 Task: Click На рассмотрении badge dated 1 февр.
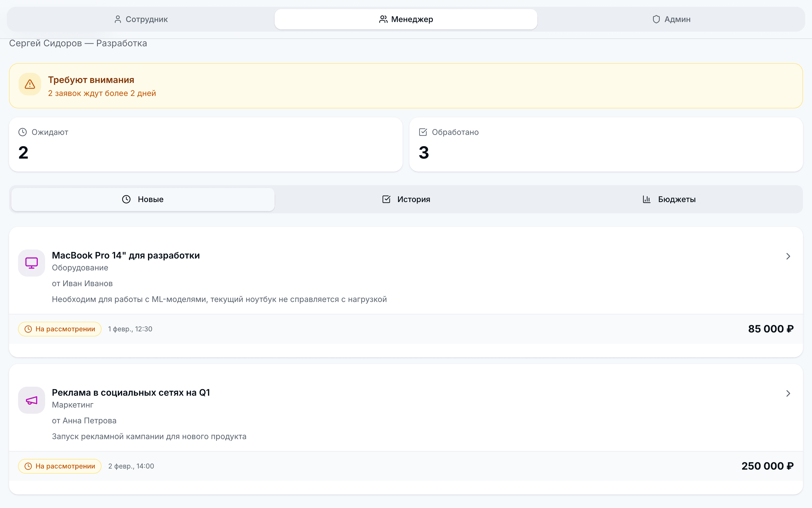coord(60,329)
